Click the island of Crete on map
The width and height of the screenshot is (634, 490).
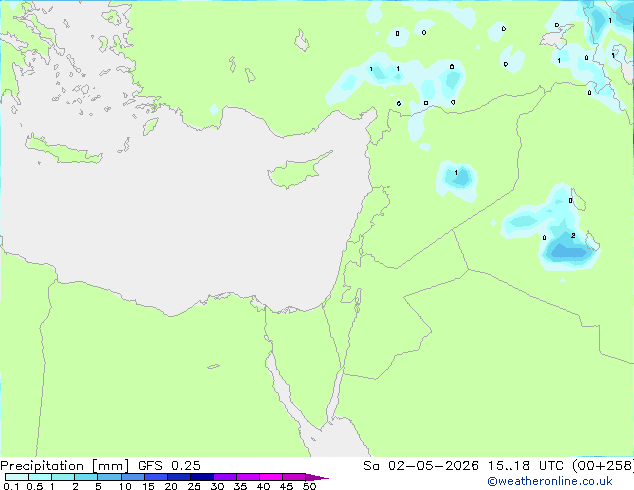coord(63,150)
